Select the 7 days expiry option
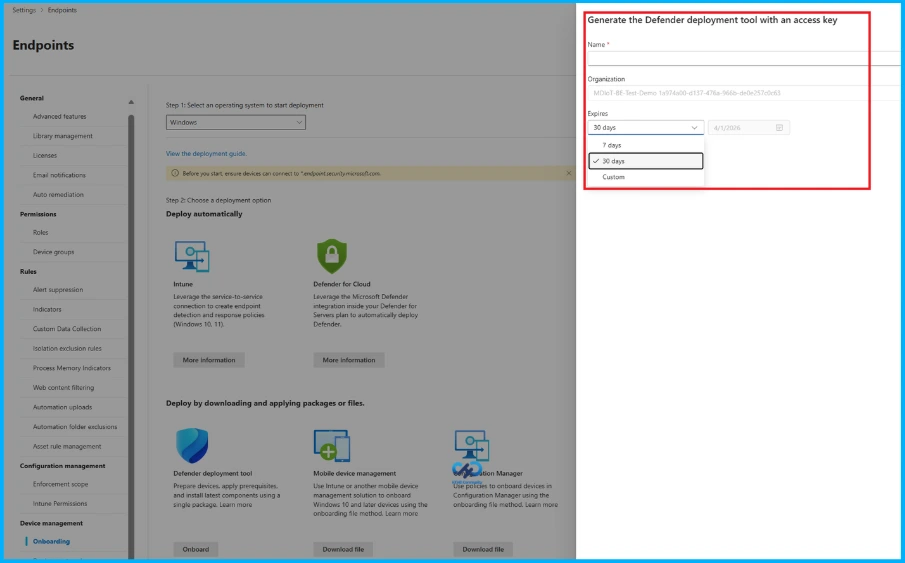Viewport: 905px width, 563px height. coord(645,145)
